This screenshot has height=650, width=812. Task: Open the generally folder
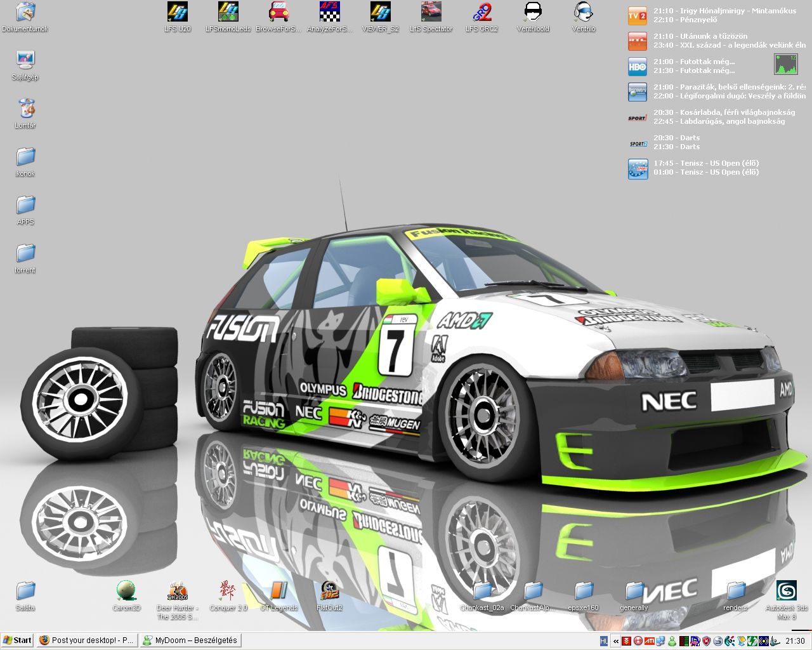pos(634,596)
